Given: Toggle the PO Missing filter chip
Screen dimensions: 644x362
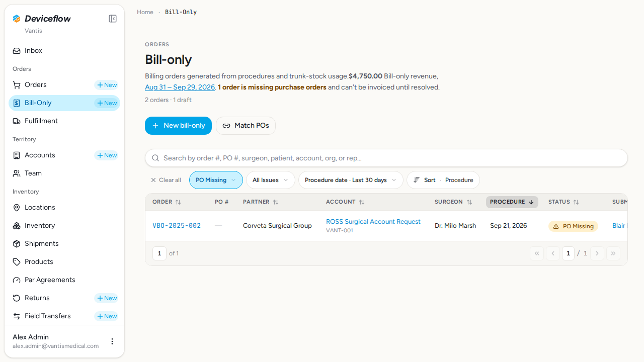Looking at the screenshot, I should point(216,180).
